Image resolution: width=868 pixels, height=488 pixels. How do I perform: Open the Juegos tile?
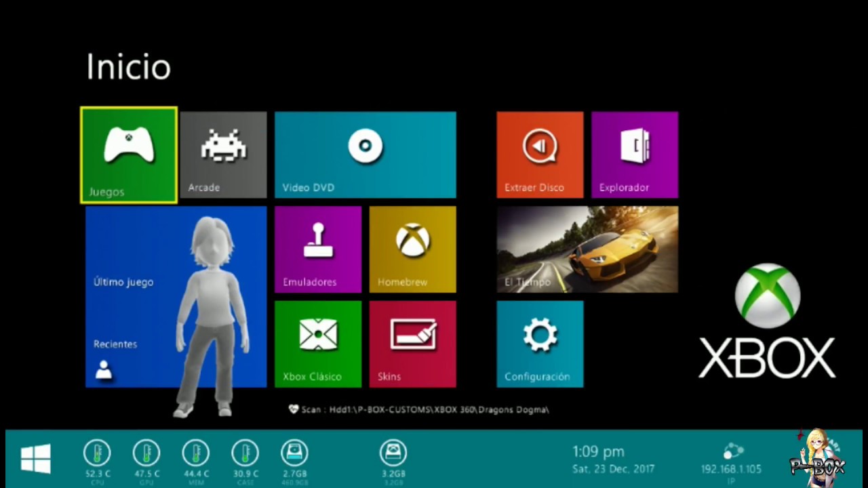point(129,155)
